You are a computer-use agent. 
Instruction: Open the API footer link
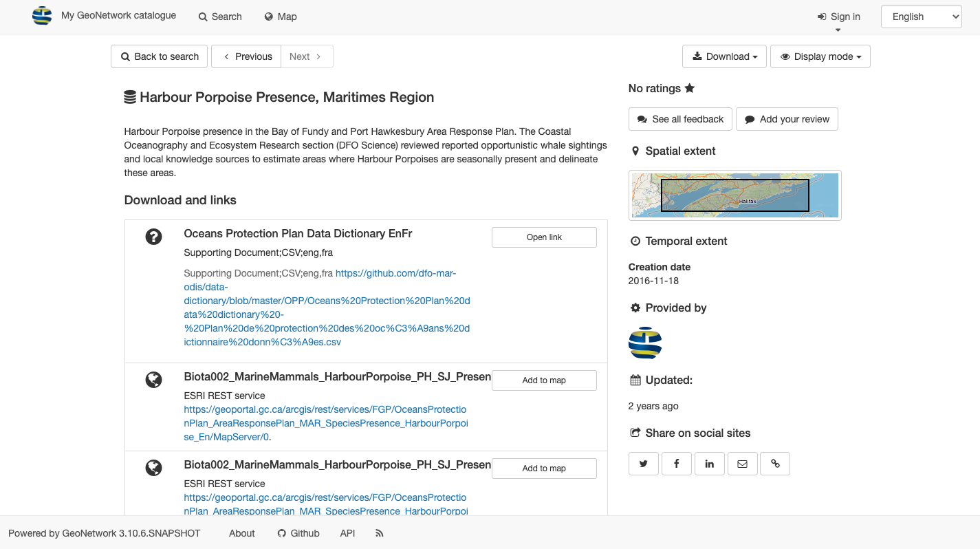pos(347,533)
